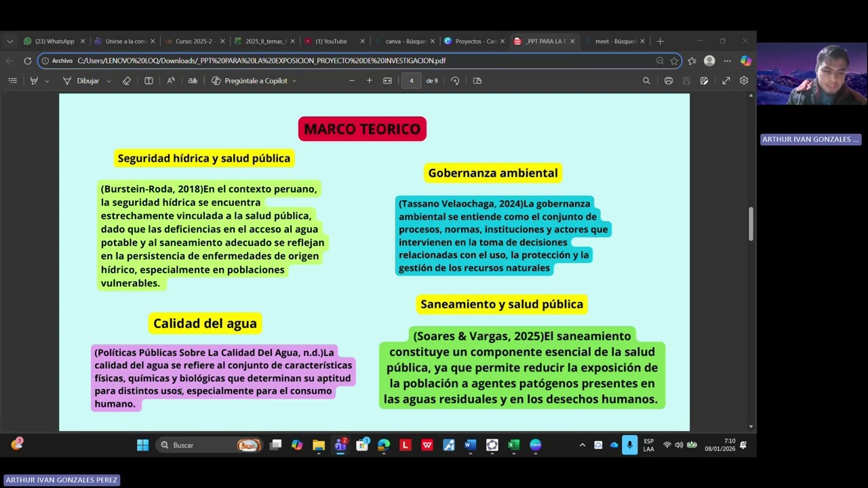Open the Windows Start menu
868x488 pixels.
tap(142, 445)
